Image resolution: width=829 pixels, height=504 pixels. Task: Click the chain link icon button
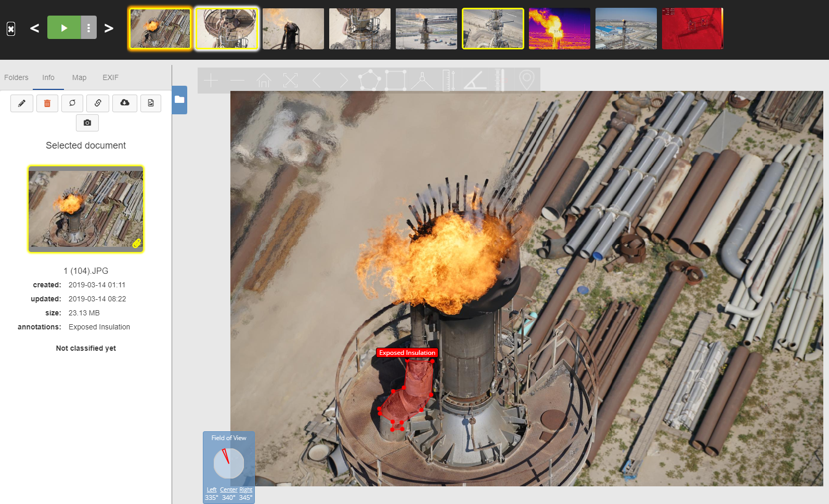pyautogui.click(x=98, y=103)
